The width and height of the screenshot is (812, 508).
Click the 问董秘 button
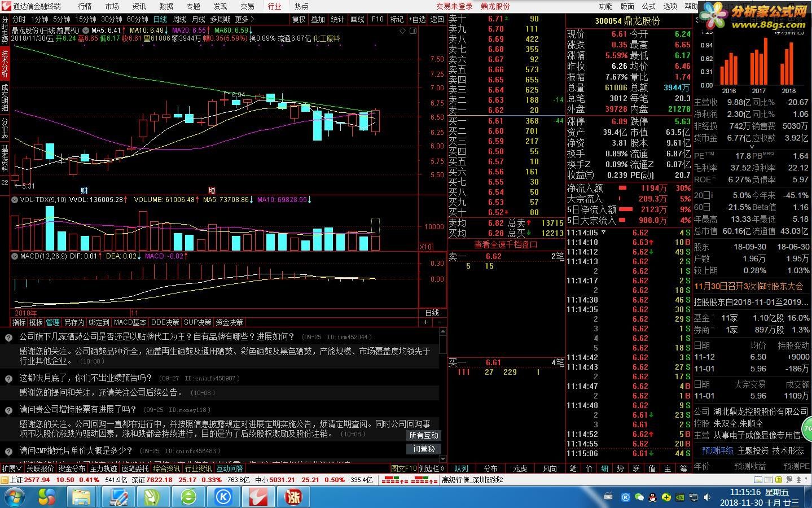pos(424,449)
